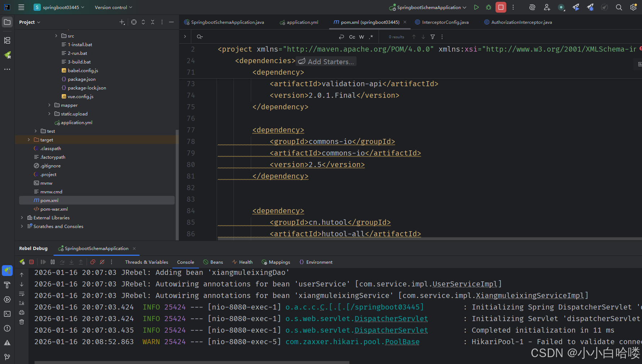Open Search Everywhere magnifier
Viewport: 642px width, 364px height.
[x=619, y=7]
